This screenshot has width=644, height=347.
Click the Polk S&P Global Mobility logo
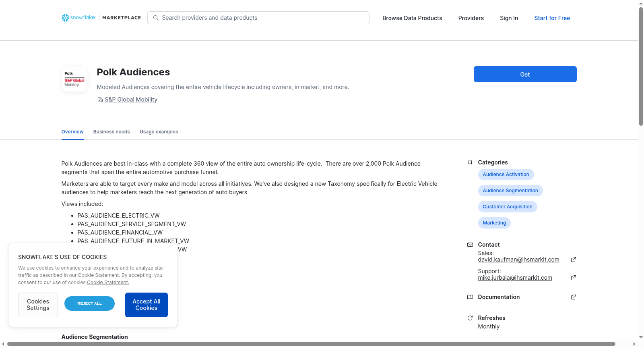74,79
